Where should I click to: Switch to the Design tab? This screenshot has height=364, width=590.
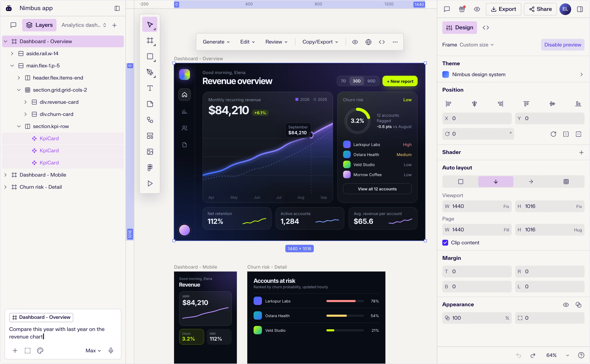click(x=459, y=28)
